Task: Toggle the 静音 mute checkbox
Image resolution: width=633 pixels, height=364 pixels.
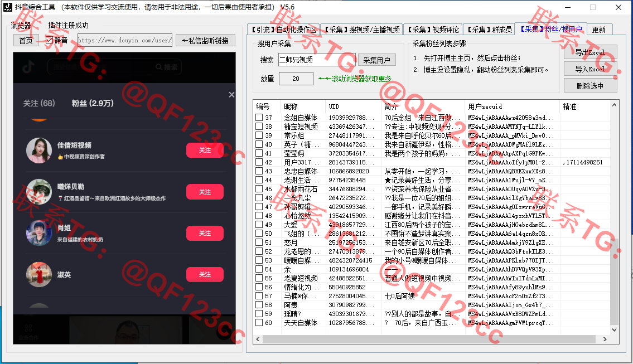Action: (x=49, y=40)
